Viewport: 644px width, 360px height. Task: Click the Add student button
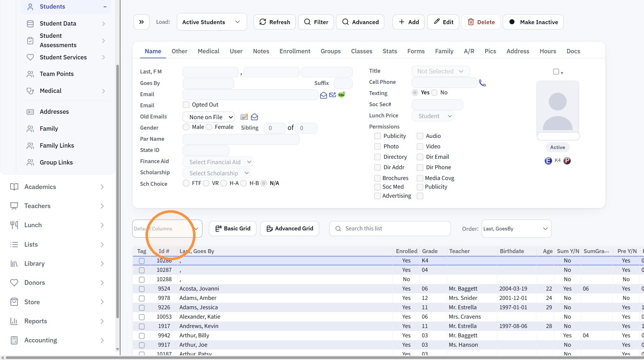pyautogui.click(x=408, y=22)
